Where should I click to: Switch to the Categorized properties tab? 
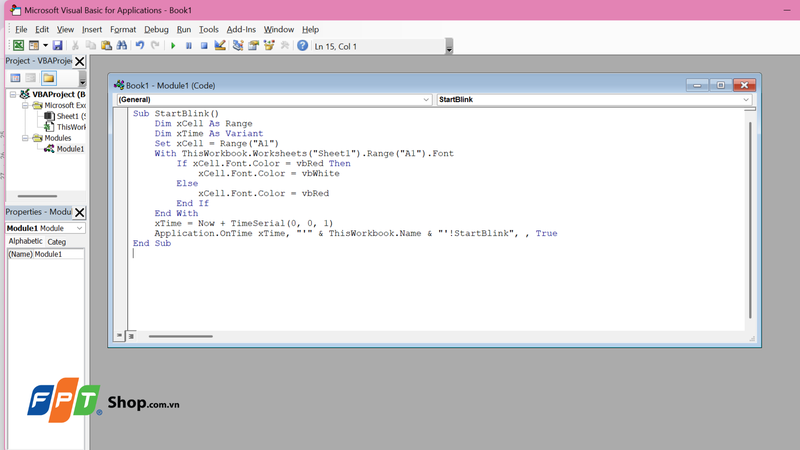click(x=57, y=242)
